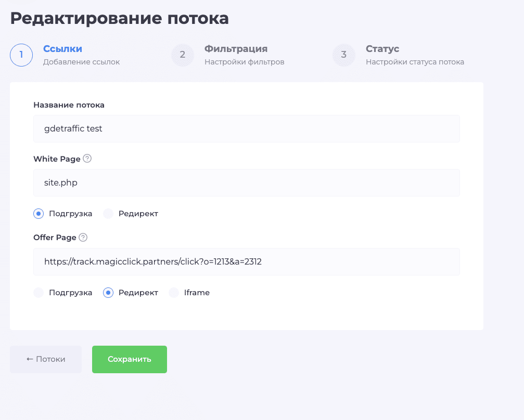Click the Offer Page question mark icon

point(82,237)
